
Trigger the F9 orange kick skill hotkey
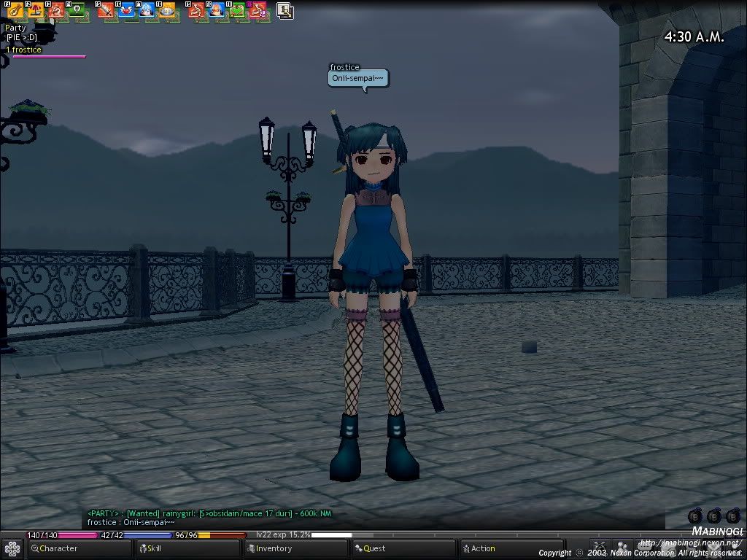coord(196,10)
